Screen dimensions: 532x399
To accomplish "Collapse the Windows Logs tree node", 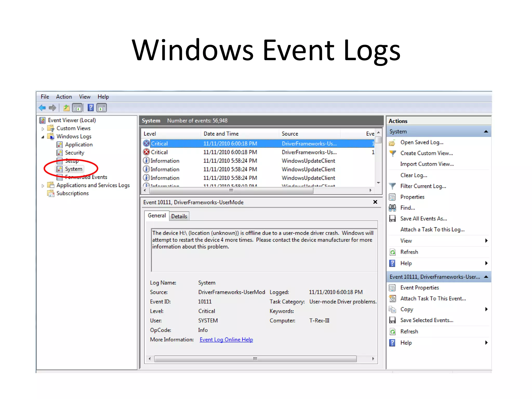I will pos(43,137).
